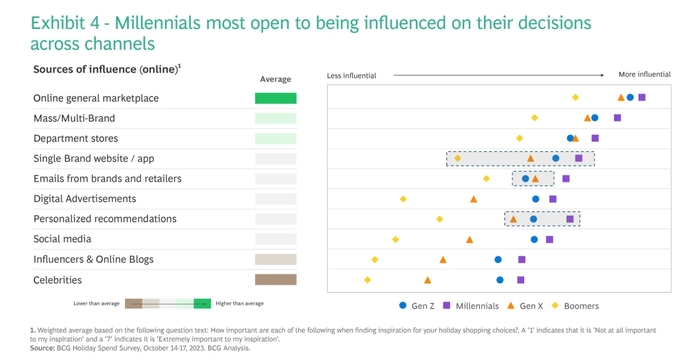Click the Average column header
This screenshot has width=700, height=362.
275,79
